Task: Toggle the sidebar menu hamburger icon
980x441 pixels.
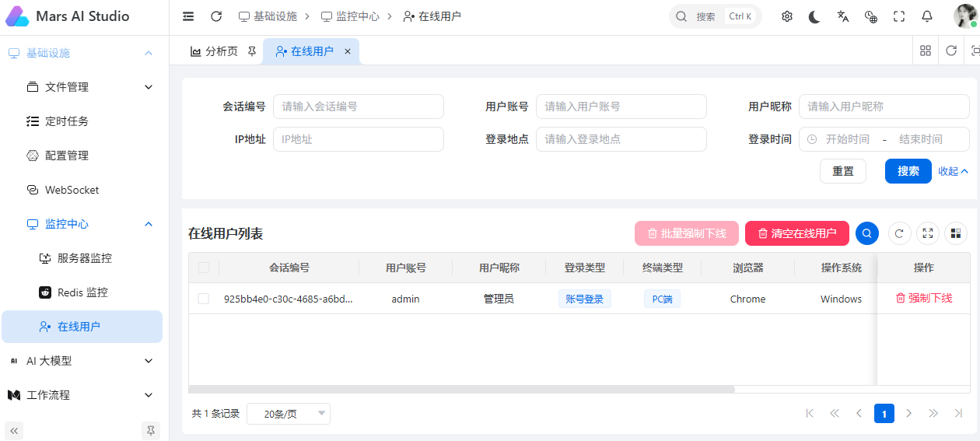Action: pos(188,16)
